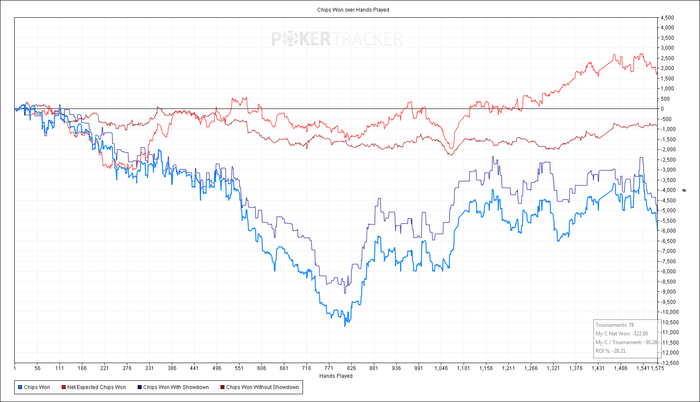The image size is (700, 402).
Task: Click the x-axis label '1,321'
Action: 553,368
